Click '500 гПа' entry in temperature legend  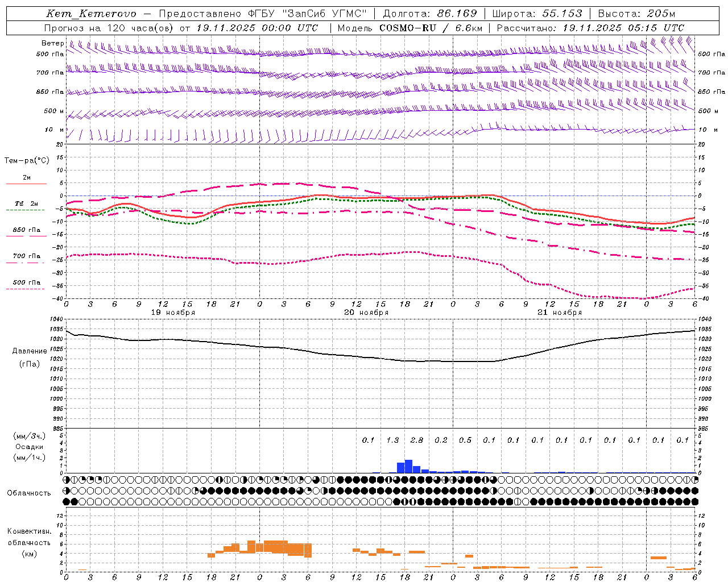pyautogui.click(x=27, y=282)
